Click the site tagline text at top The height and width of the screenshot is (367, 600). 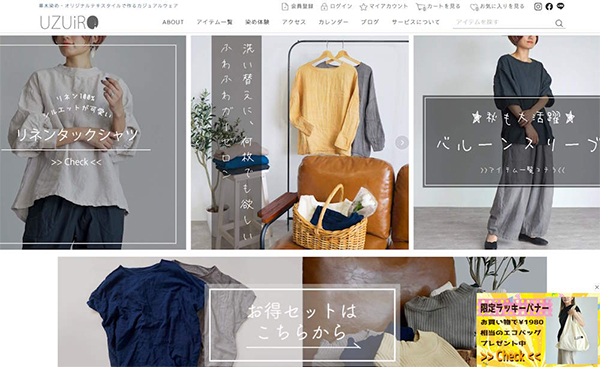[x=108, y=6]
